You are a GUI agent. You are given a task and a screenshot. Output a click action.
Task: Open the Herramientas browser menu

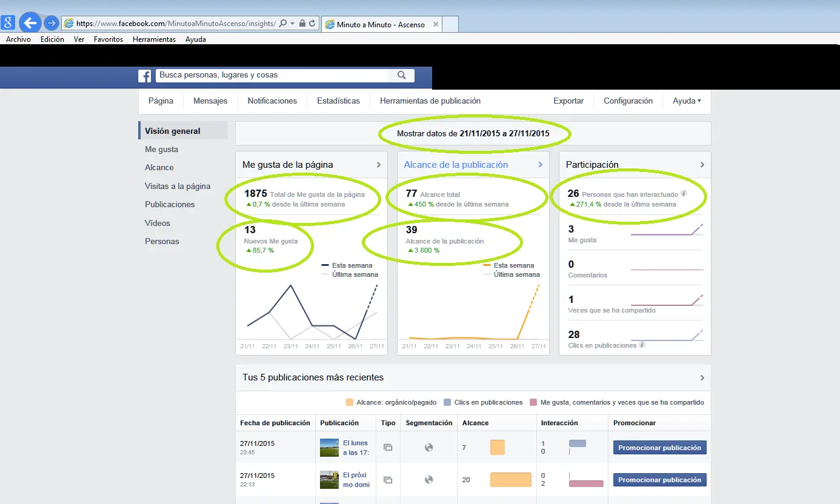click(154, 39)
